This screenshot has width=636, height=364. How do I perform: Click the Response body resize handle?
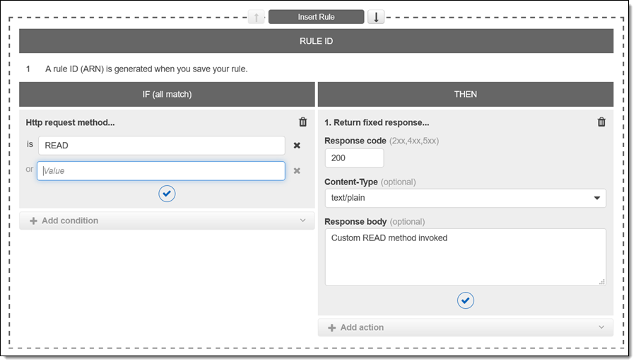coord(601,281)
